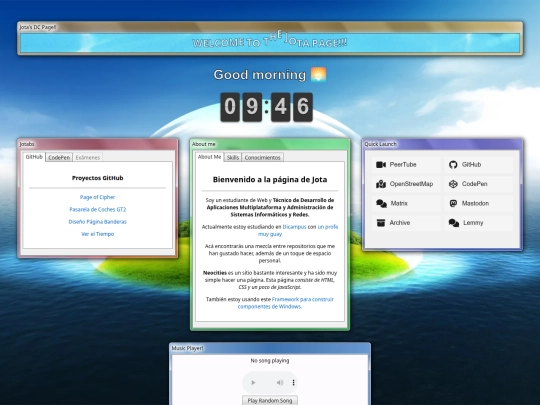
Task: Click the CodePen label in Quick Launch
Action: click(475, 184)
